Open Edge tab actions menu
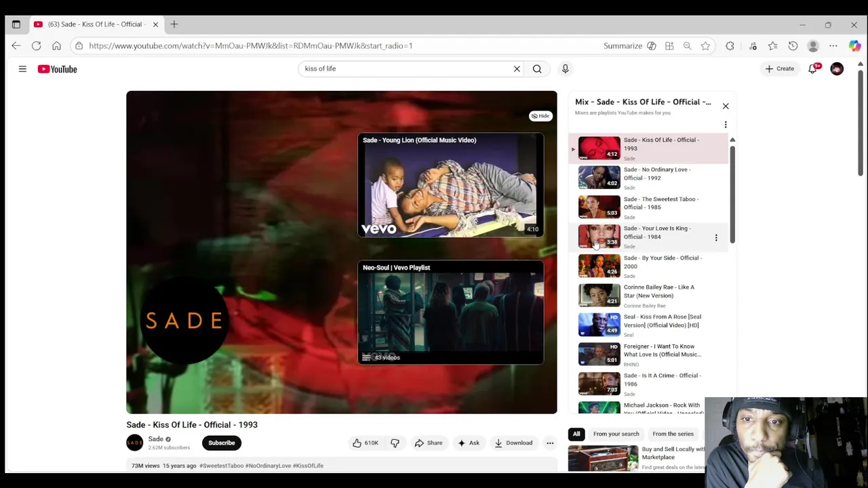This screenshot has width=868, height=488. pyautogui.click(x=16, y=24)
